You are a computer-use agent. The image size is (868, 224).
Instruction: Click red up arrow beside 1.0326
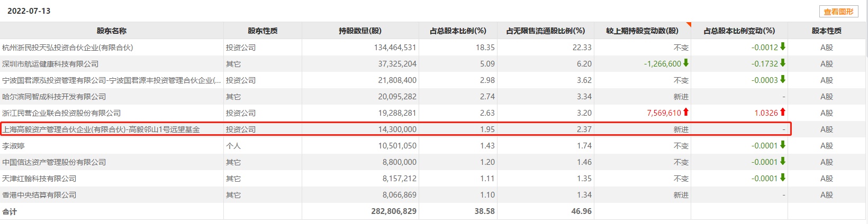pos(783,113)
